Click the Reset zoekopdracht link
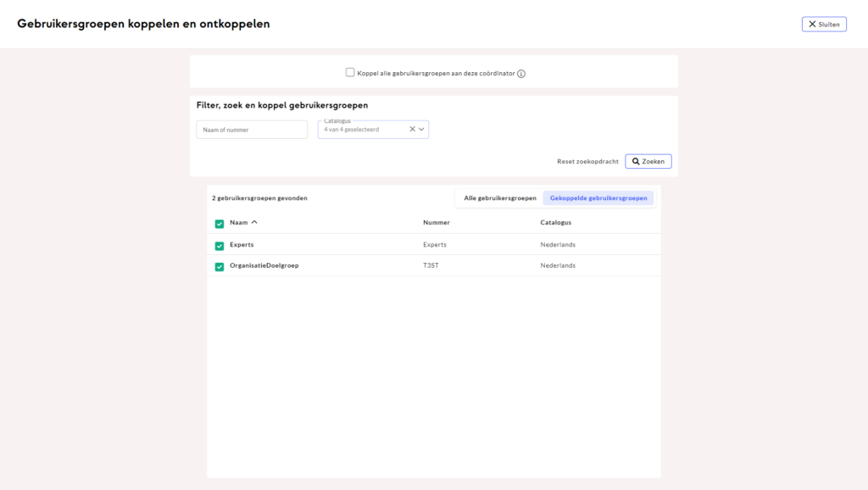This screenshot has height=490, width=868. [x=587, y=161]
